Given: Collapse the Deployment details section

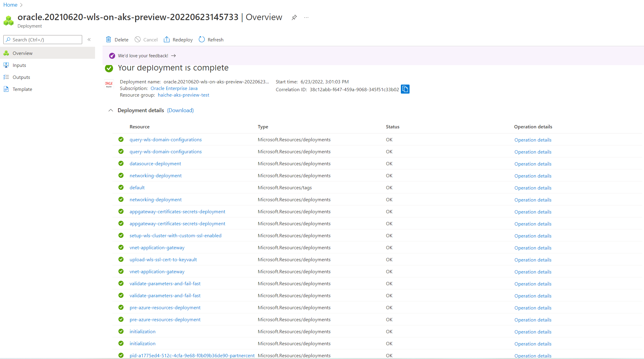Looking at the screenshot, I should pyautogui.click(x=111, y=110).
